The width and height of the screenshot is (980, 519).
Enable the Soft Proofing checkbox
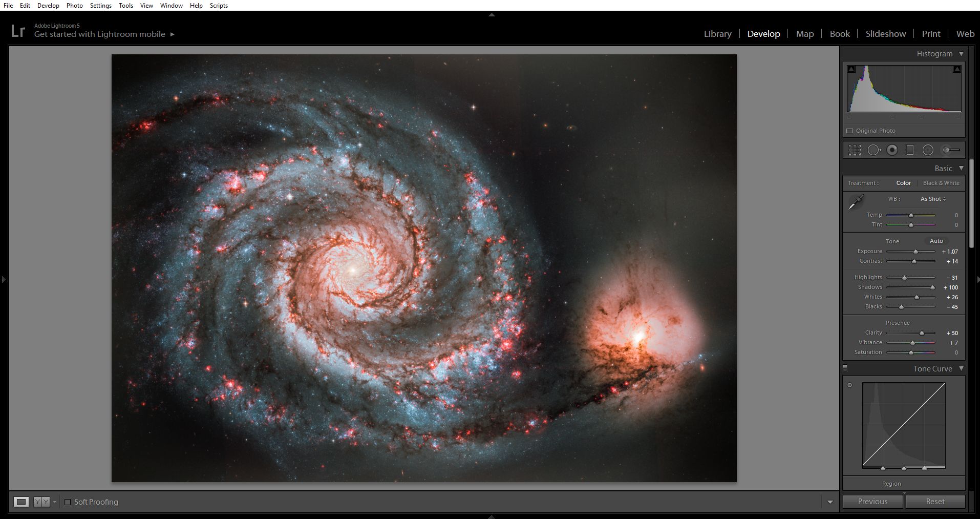(68, 502)
